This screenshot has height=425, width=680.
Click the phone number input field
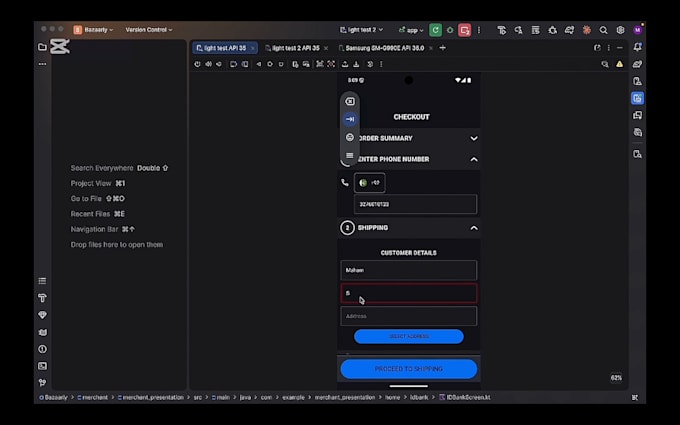point(415,204)
